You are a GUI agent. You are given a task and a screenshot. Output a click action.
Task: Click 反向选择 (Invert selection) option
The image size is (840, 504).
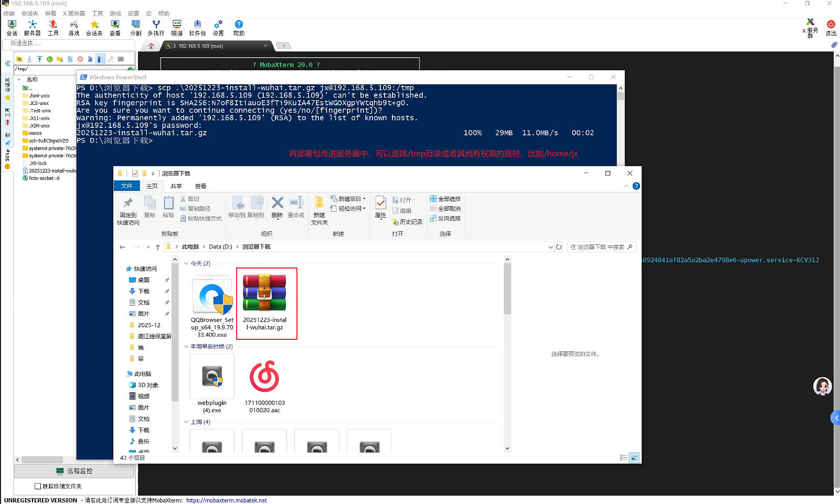point(445,218)
